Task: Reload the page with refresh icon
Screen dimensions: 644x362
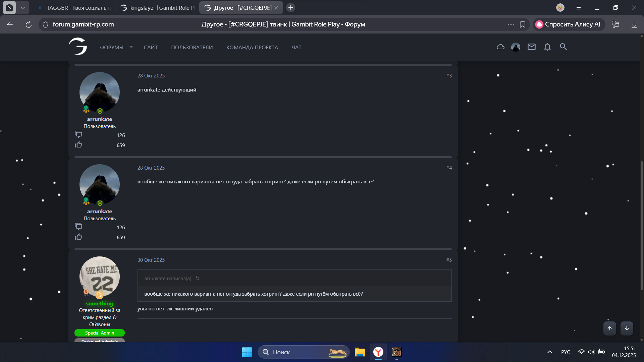Action: (x=29, y=24)
